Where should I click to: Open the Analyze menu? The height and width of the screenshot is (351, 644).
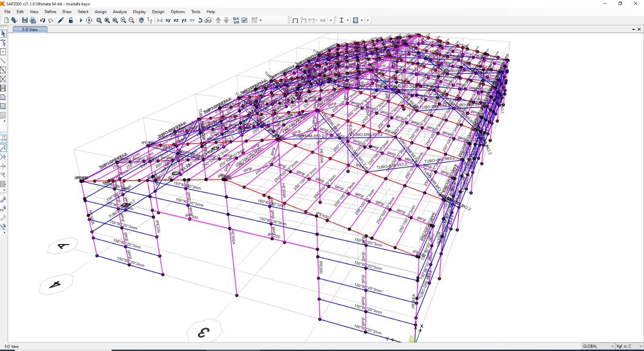click(120, 12)
